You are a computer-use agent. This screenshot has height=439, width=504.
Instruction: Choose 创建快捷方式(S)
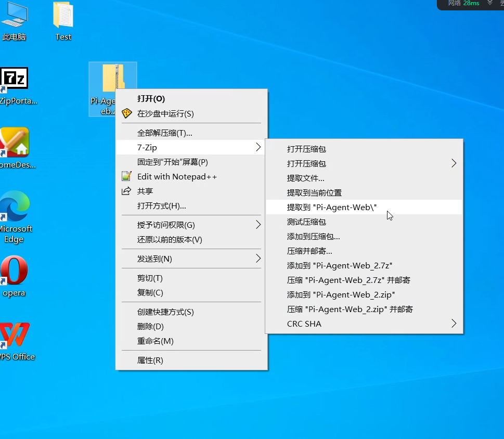point(191,312)
